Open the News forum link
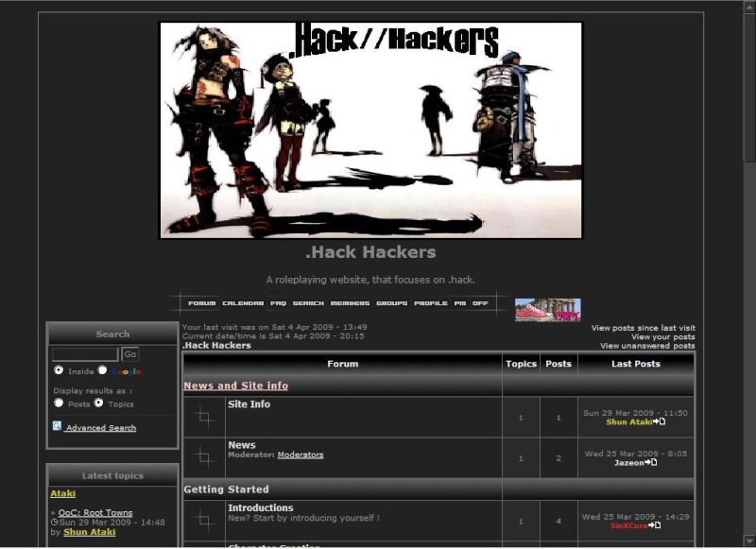Screen dimensions: 756x549 pos(242,445)
